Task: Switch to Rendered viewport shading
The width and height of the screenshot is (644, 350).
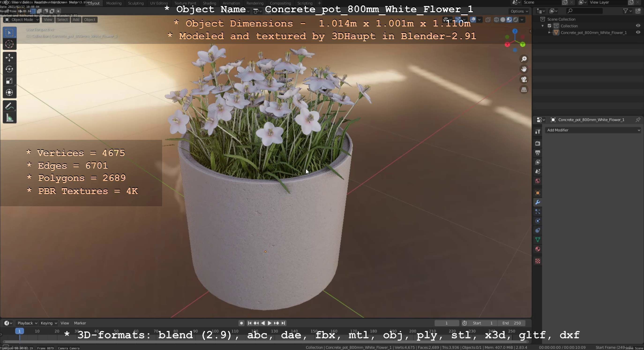Action: [x=515, y=19]
